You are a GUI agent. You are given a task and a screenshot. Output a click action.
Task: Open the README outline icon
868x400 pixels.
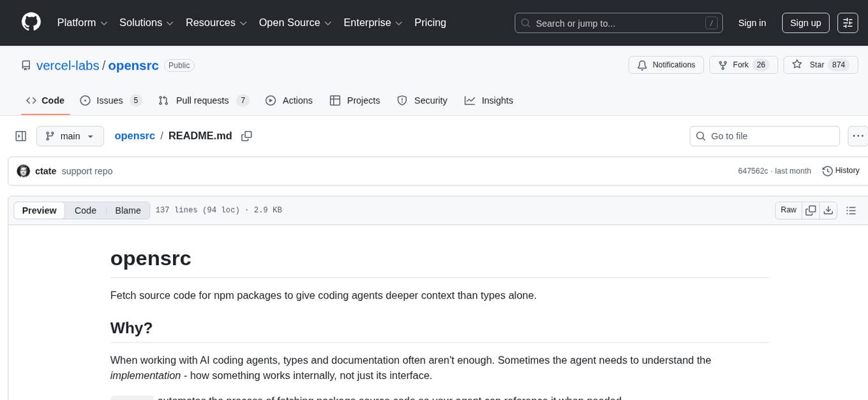tap(851, 210)
